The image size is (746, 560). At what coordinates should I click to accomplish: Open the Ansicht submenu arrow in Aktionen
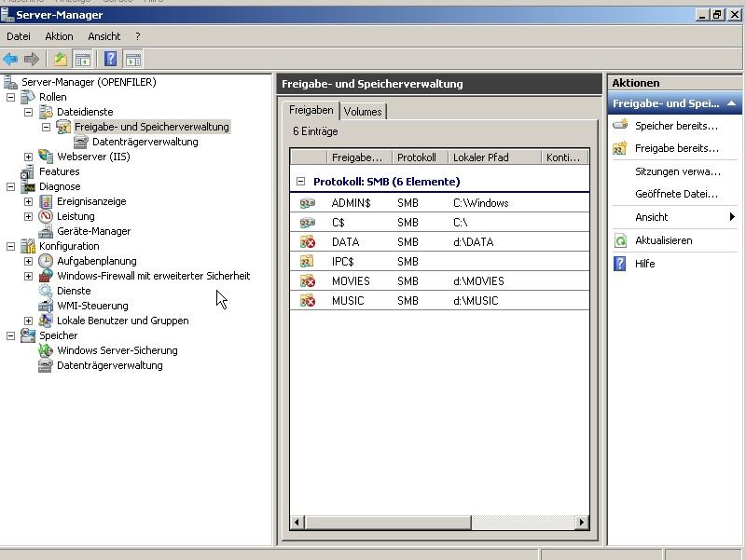(732, 217)
